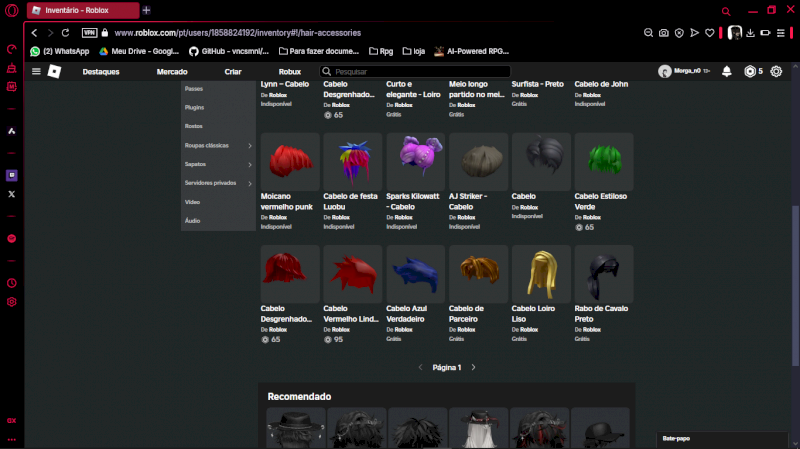
Task: Go to the Mercado tab
Action: pos(172,72)
